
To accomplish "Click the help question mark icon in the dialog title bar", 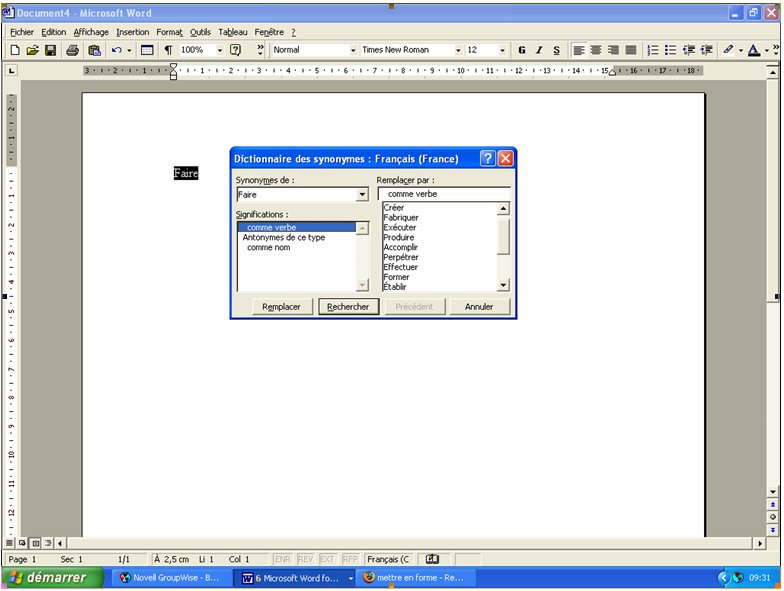I will [x=487, y=158].
